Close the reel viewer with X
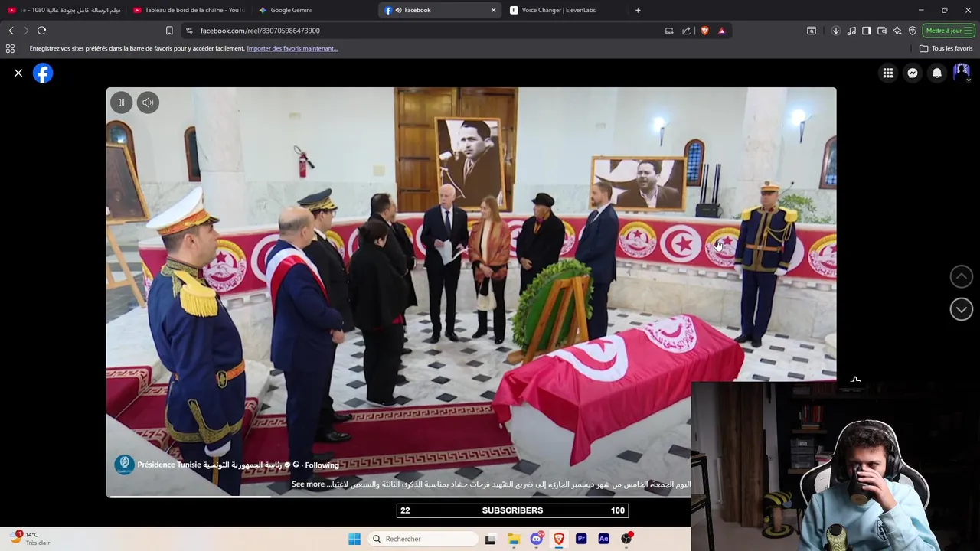 18,73
